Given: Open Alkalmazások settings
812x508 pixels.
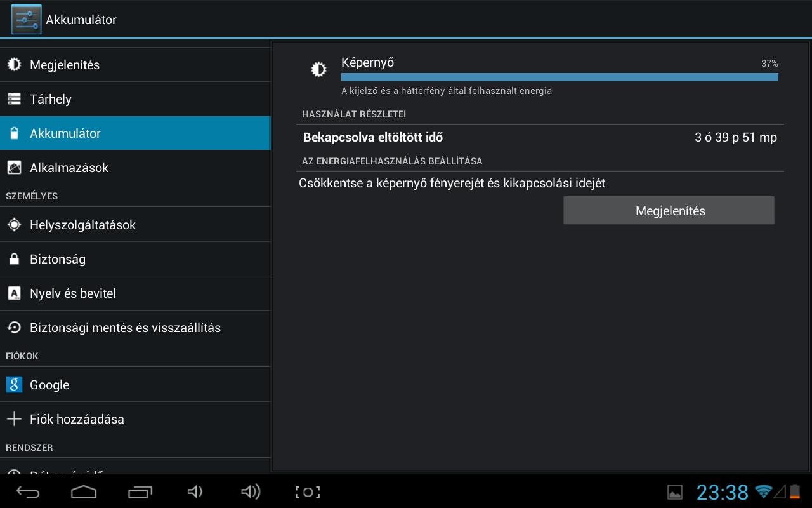Looking at the screenshot, I should click(x=69, y=168).
